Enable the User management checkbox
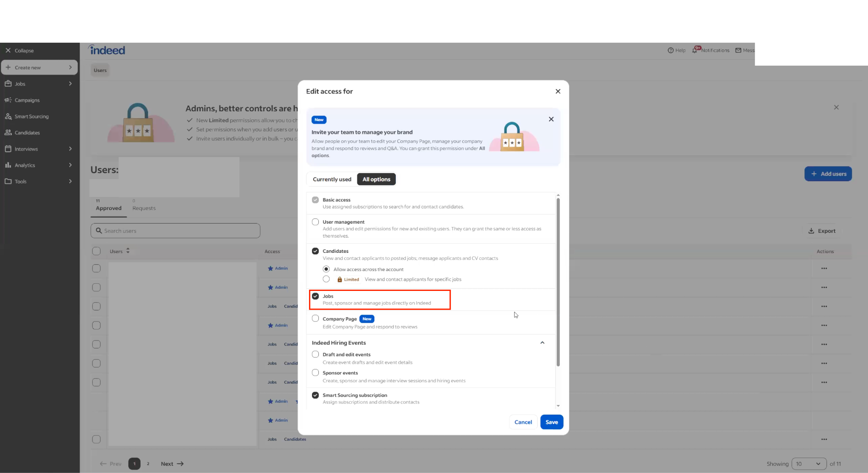The width and height of the screenshot is (868, 473). (315, 222)
